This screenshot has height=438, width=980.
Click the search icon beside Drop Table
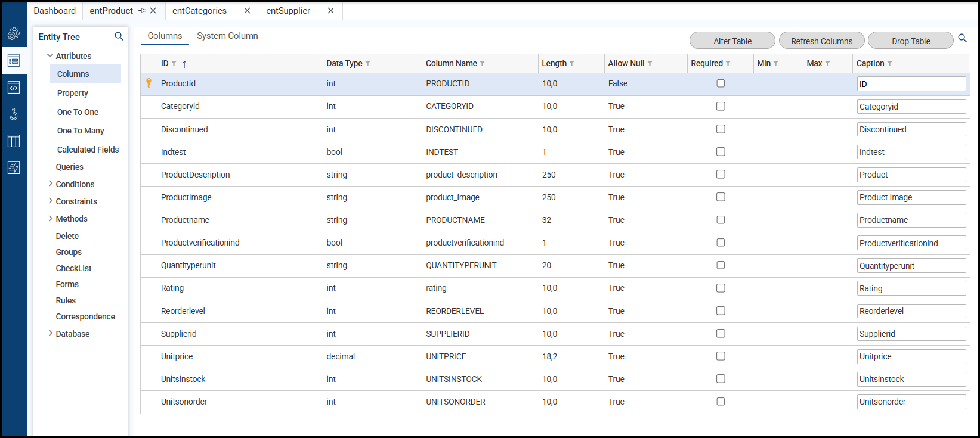[x=963, y=38]
